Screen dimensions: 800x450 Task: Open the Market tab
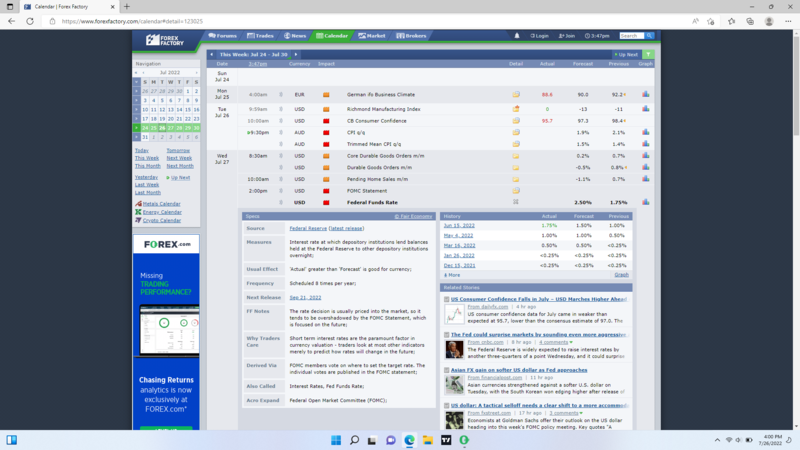click(372, 36)
